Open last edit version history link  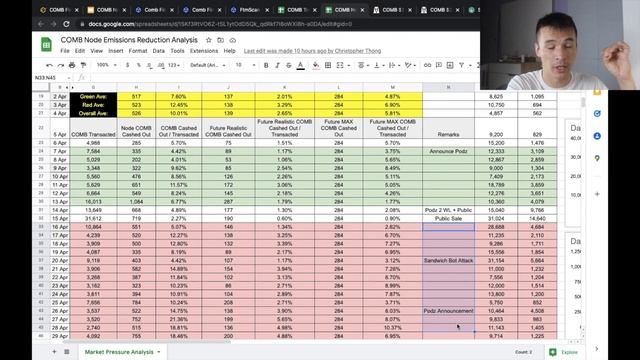coord(312,51)
